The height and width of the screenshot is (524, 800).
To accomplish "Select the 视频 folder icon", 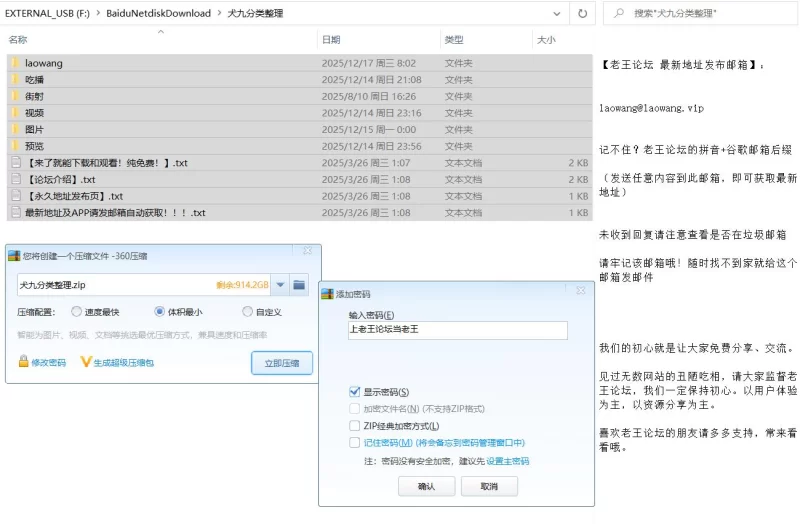I will 15,113.
